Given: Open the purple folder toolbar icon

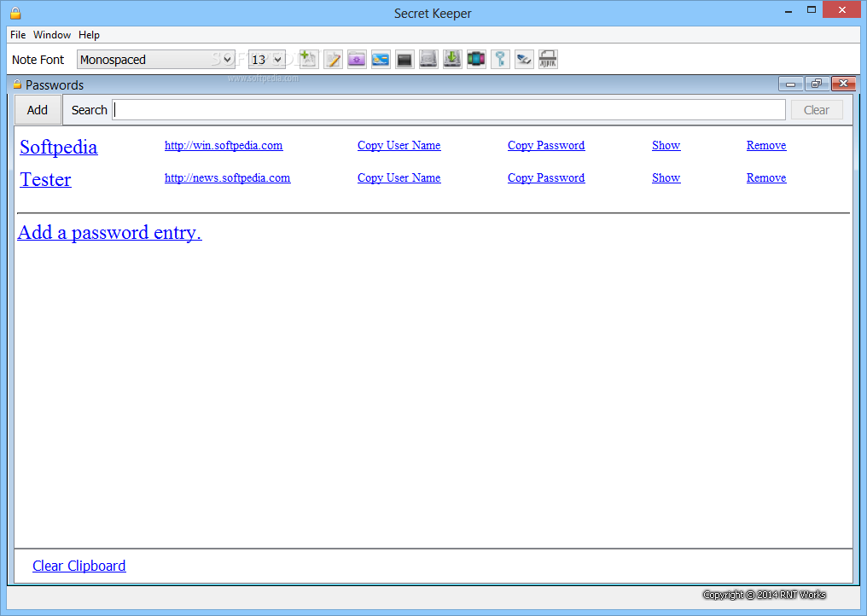Looking at the screenshot, I should pos(357,59).
